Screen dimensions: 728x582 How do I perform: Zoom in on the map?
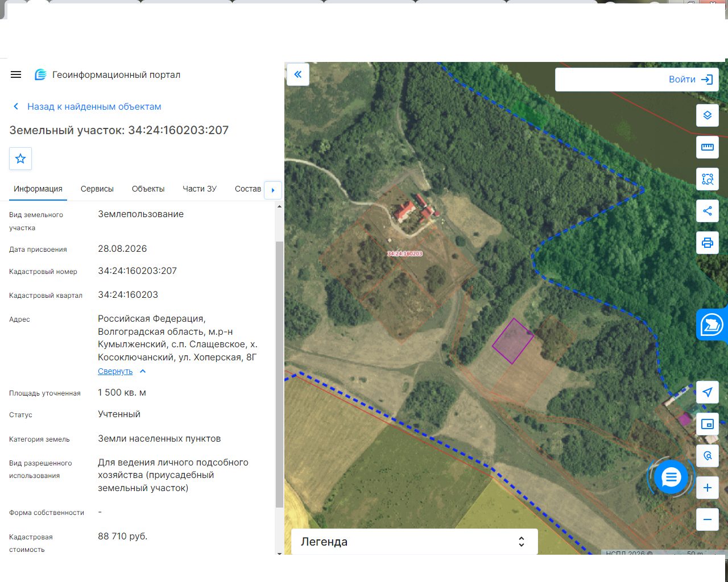(708, 488)
